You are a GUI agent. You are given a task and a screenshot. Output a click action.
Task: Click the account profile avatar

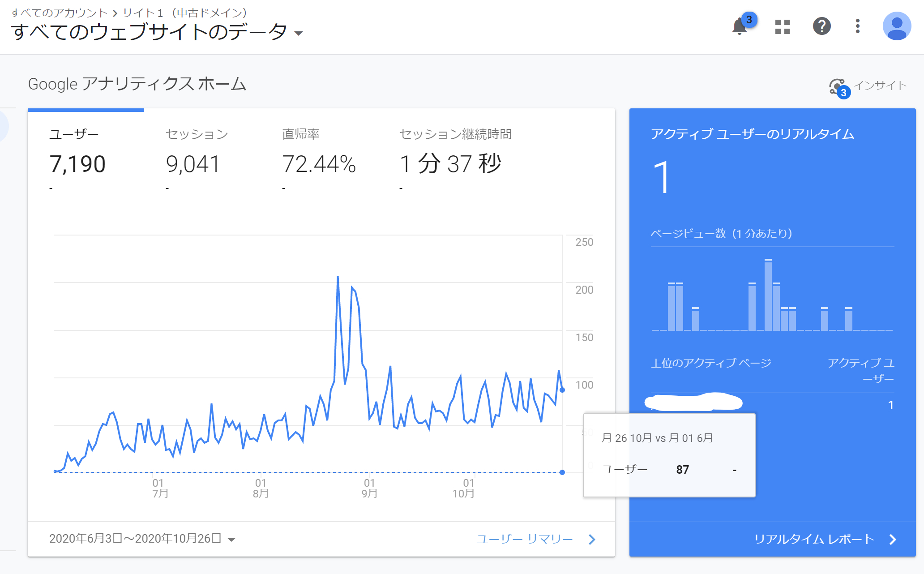click(x=897, y=26)
